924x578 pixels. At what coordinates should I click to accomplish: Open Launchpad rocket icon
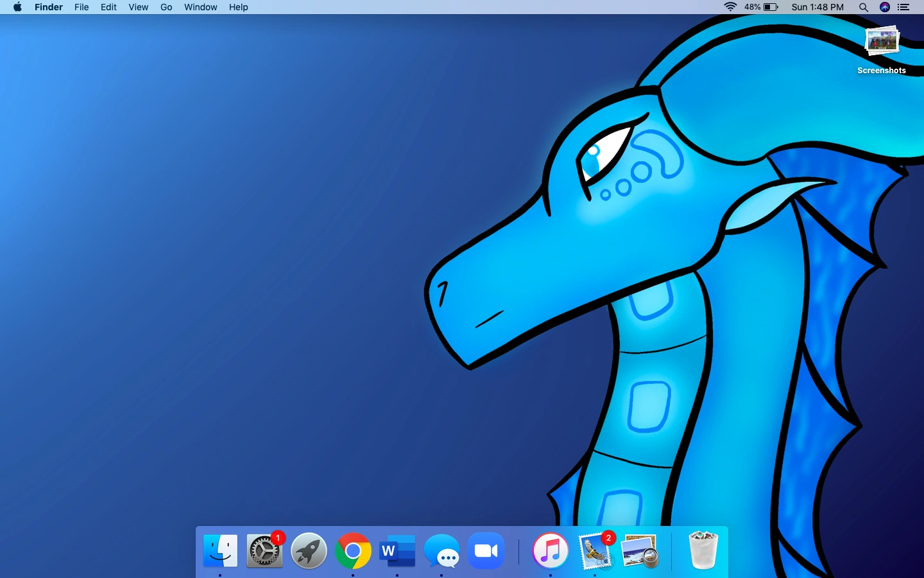[309, 551]
